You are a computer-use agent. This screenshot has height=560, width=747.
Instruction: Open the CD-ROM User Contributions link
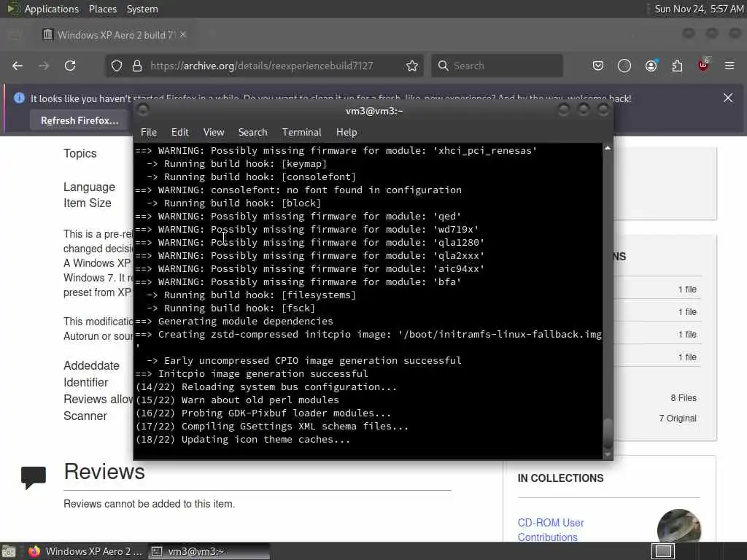(551, 529)
